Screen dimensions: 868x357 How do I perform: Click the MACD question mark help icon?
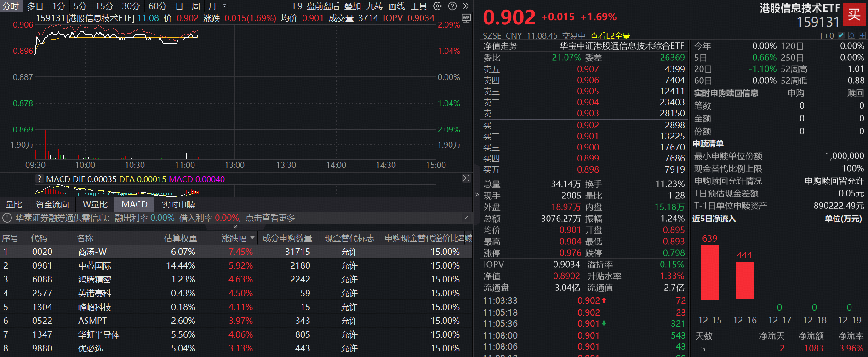pyautogui.click(x=40, y=178)
